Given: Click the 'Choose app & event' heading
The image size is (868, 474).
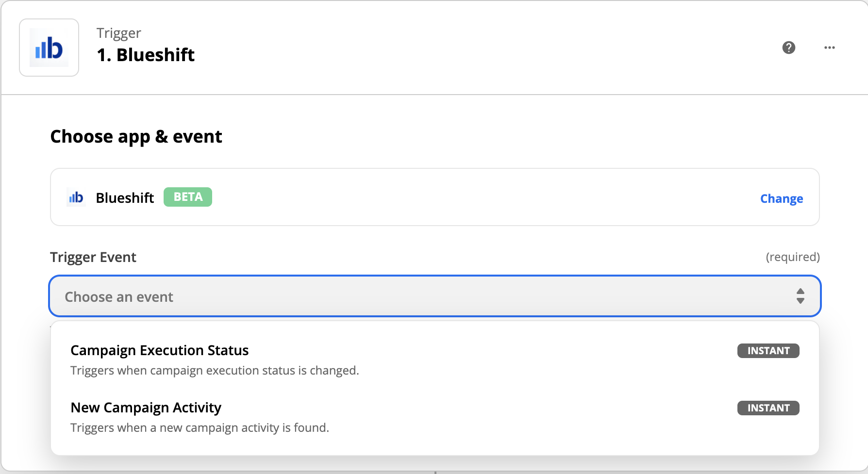Looking at the screenshot, I should (x=136, y=137).
